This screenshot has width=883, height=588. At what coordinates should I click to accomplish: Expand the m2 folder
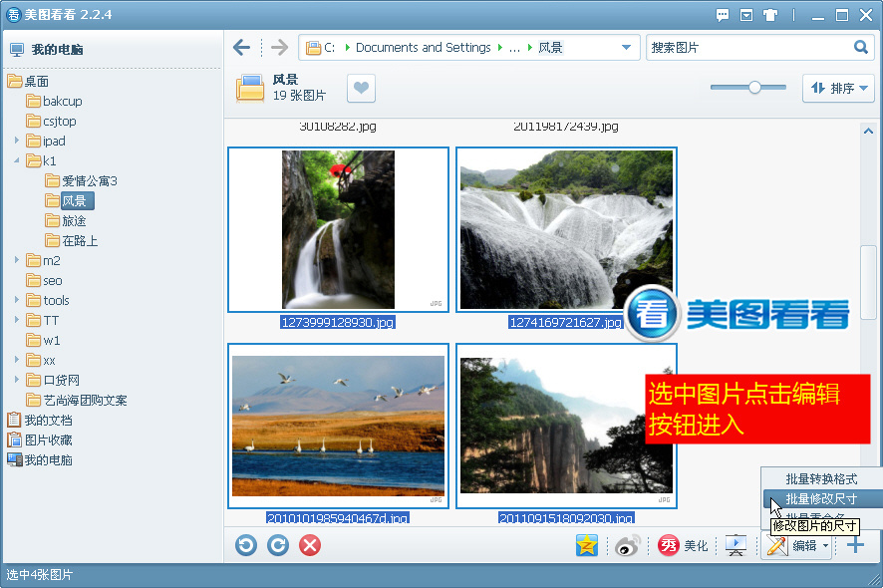coord(17,260)
